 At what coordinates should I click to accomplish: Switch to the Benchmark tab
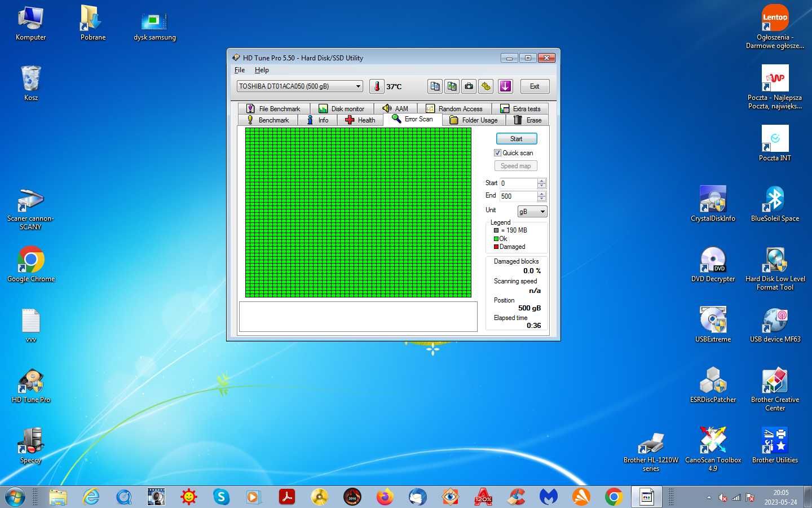coord(268,120)
